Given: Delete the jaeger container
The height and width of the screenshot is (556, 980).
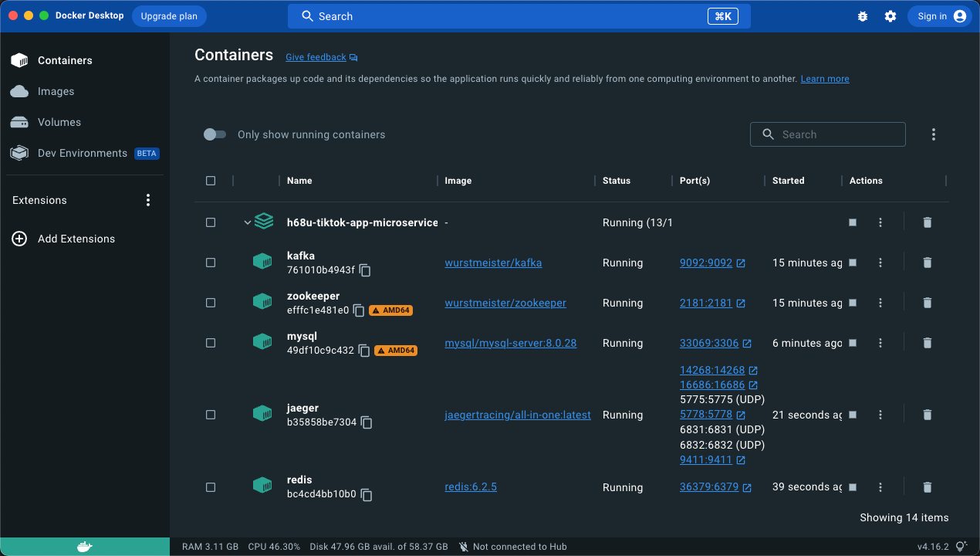Looking at the screenshot, I should tap(928, 415).
